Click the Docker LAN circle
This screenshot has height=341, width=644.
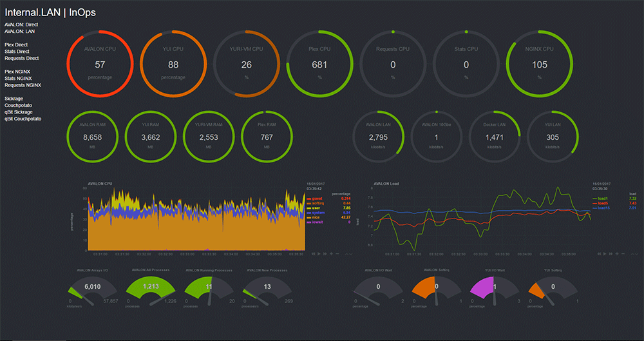(x=495, y=137)
